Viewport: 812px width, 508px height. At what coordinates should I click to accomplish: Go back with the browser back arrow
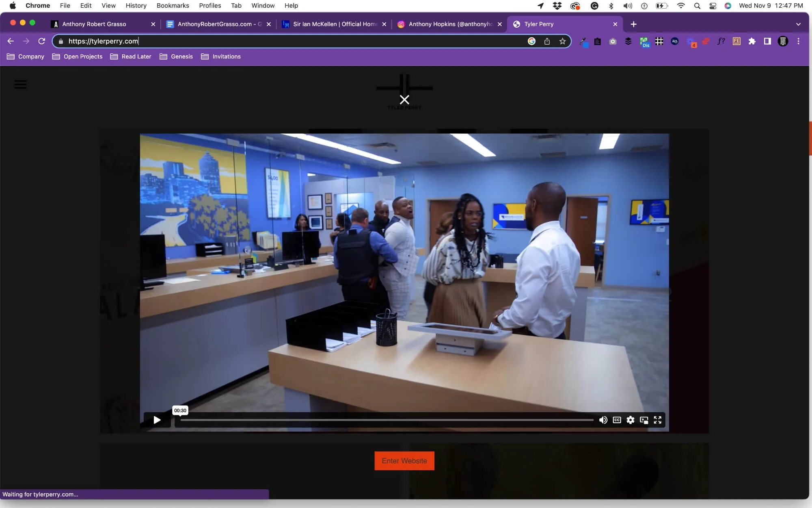[x=11, y=41]
